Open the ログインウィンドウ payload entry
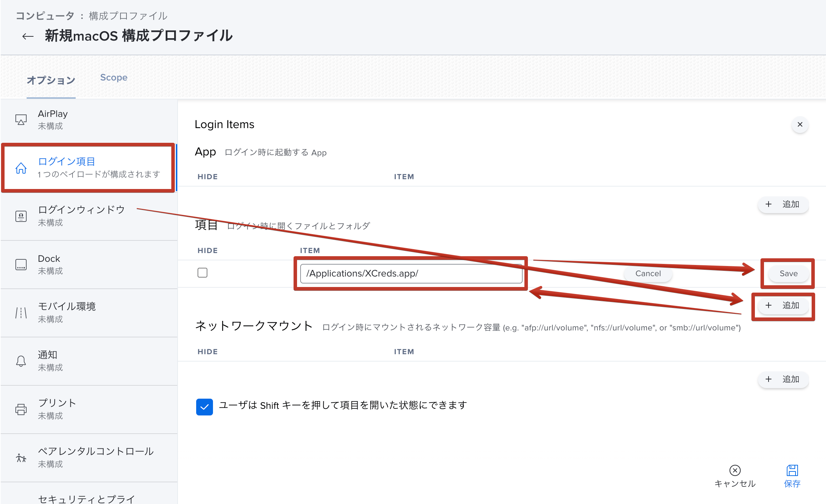 click(x=89, y=216)
